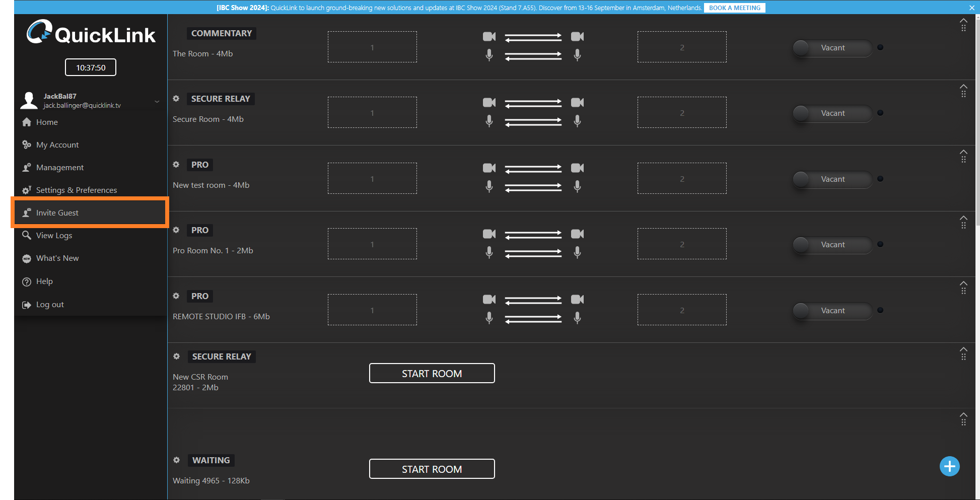Open Settings & Preferences menu item
The width and height of the screenshot is (980, 500).
76,190
